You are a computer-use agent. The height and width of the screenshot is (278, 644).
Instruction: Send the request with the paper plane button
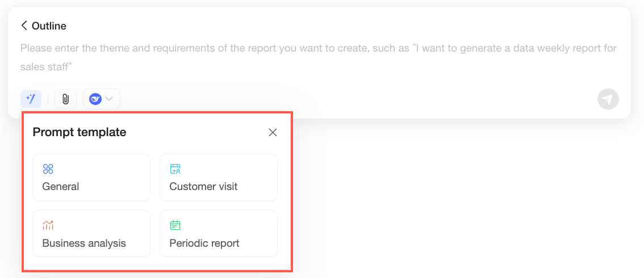(x=608, y=99)
